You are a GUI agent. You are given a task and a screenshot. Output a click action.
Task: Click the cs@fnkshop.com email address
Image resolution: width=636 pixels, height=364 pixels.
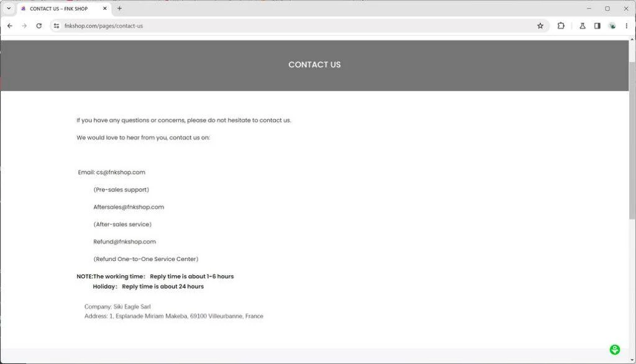120,172
